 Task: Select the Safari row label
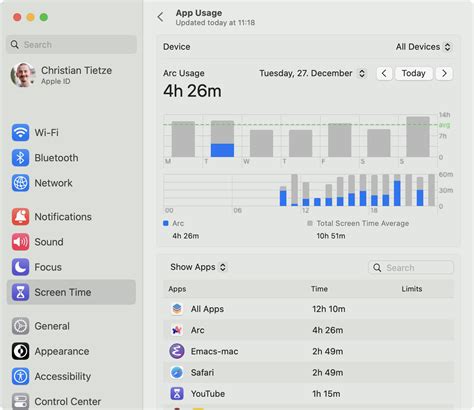[x=202, y=372]
